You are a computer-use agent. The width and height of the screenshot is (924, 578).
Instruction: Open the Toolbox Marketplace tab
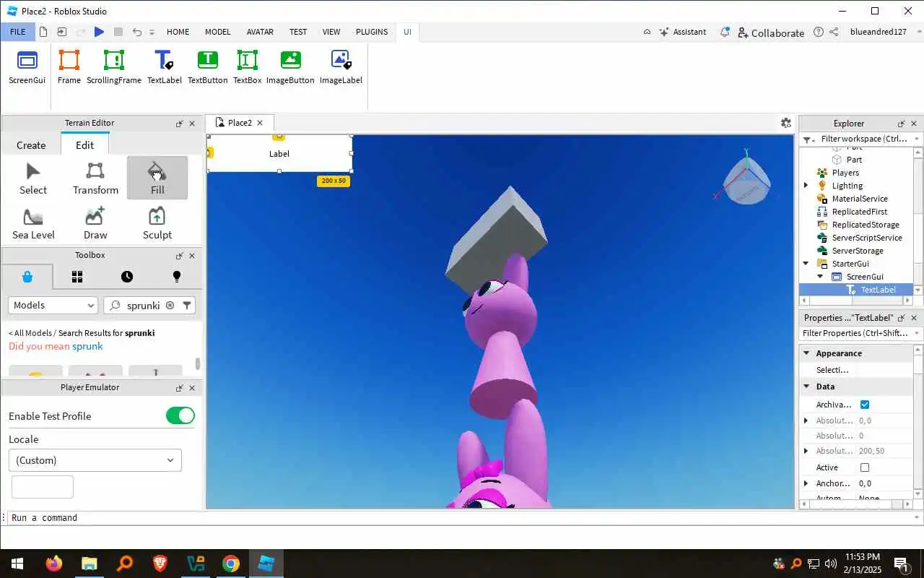click(x=27, y=277)
